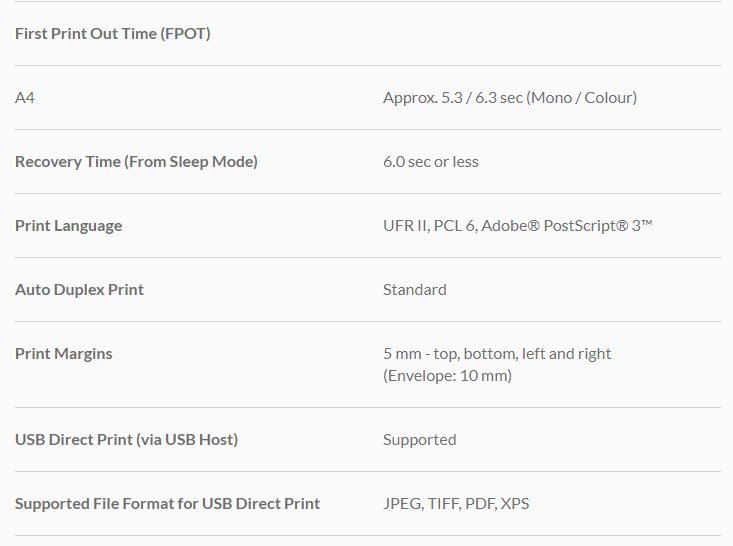Screen dimensions: 733x546
Task: Click the JPEG file format text
Action: 402,504
